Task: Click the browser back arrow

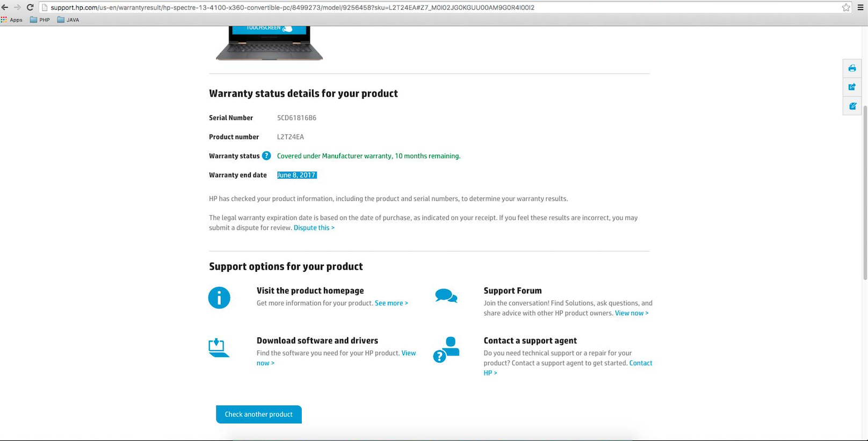Action: click(5, 8)
